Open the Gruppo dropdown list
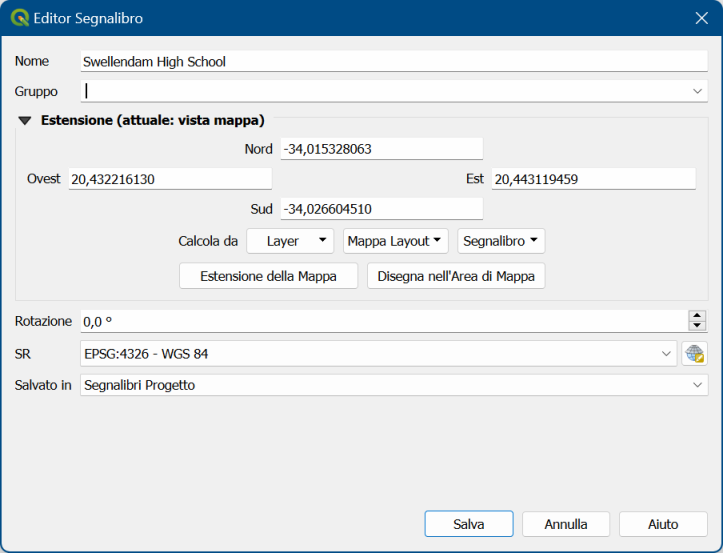 tap(697, 91)
